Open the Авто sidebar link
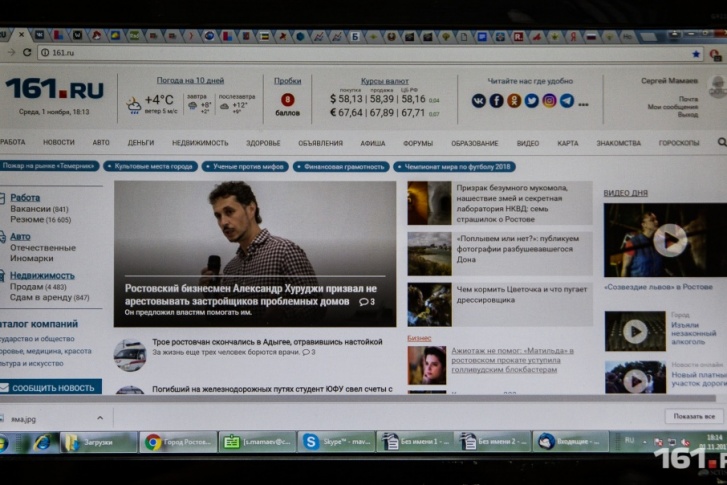 coord(20,236)
